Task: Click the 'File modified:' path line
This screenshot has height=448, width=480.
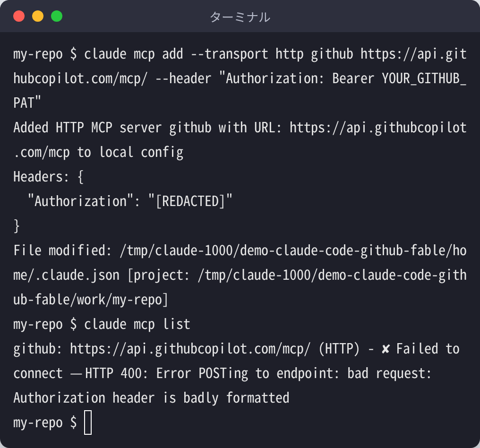Action: 240,250
